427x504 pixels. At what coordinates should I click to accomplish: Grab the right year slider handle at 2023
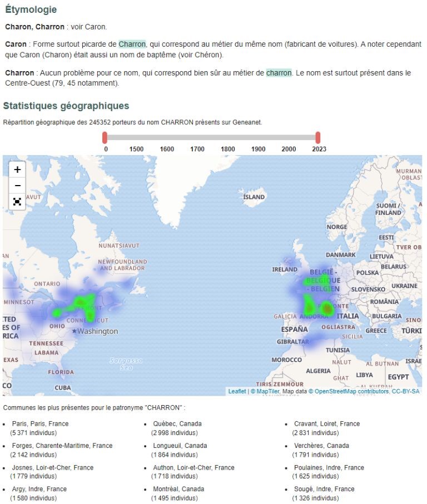coord(318,137)
